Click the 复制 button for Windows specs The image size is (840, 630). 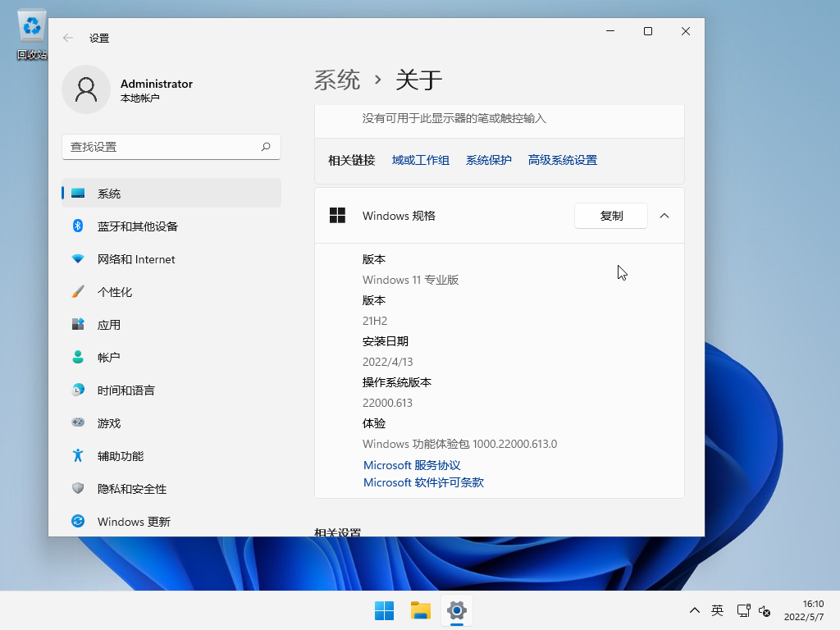[610, 216]
